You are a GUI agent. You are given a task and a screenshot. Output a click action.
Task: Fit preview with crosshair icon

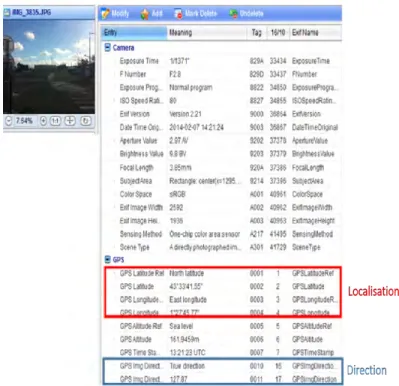tap(70, 121)
